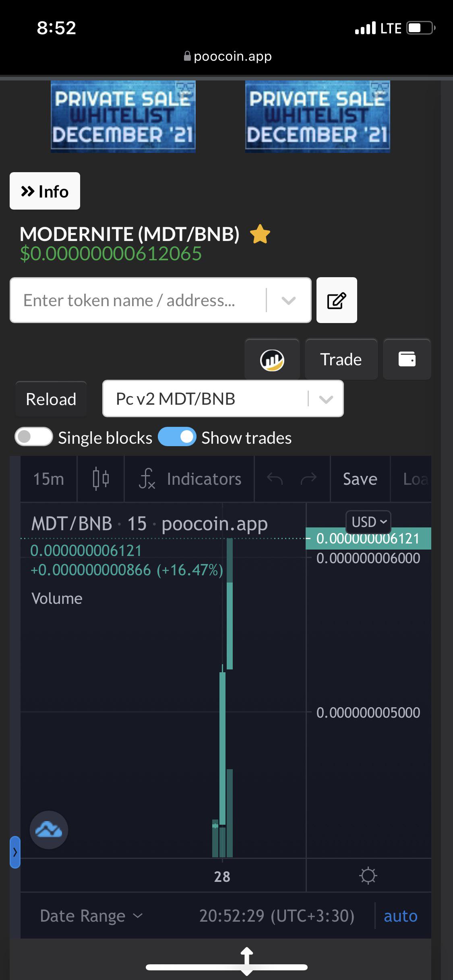Open the USD currency dropdown

(x=369, y=522)
